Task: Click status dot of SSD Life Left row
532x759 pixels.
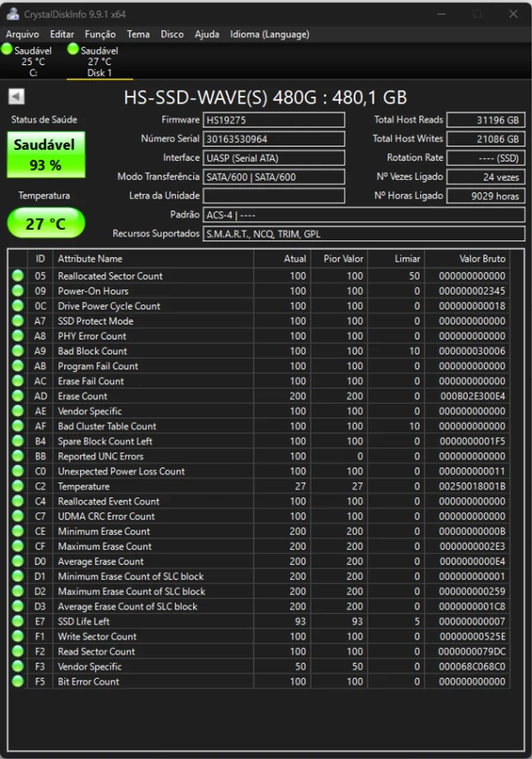Action: 18,621
